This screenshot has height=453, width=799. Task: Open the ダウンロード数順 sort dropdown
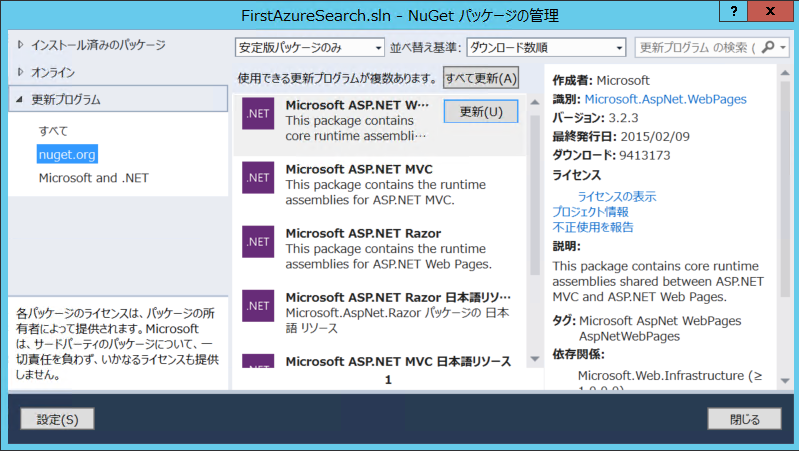click(x=546, y=48)
